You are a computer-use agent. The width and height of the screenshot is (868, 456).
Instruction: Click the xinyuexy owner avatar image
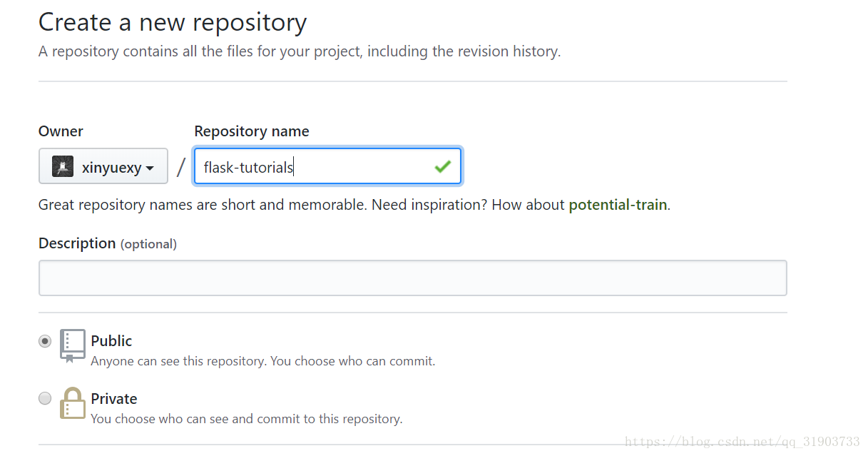pyautogui.click(x=63, y=167)
